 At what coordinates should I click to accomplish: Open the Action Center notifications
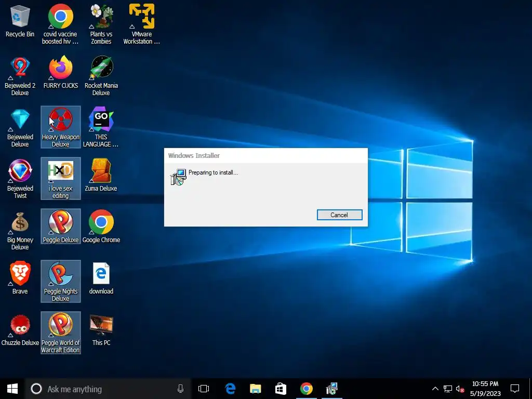pos(515,389)
